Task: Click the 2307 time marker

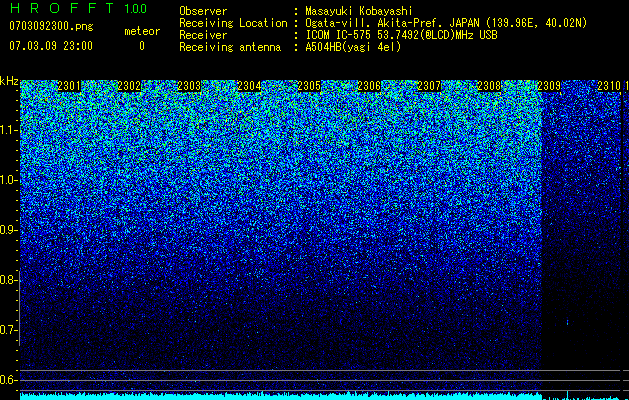Action: click(x=429, y=86)
